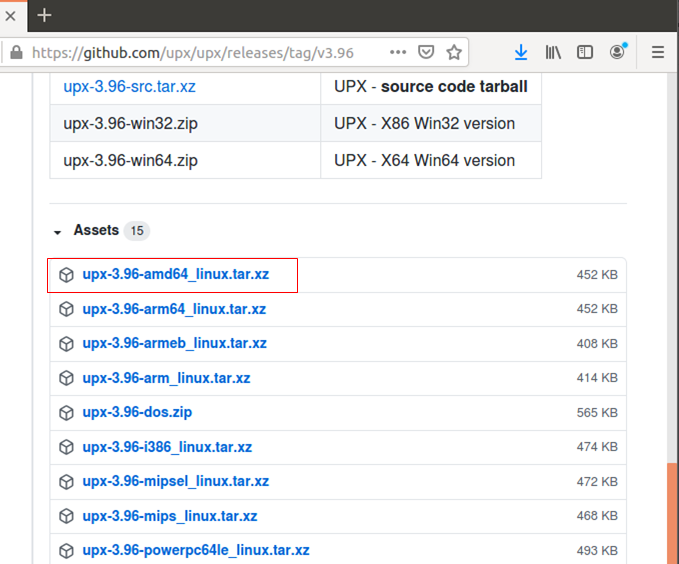Click package icon beside amd64_linux asset
Screen dimensions: 679x564
(66, 275)
